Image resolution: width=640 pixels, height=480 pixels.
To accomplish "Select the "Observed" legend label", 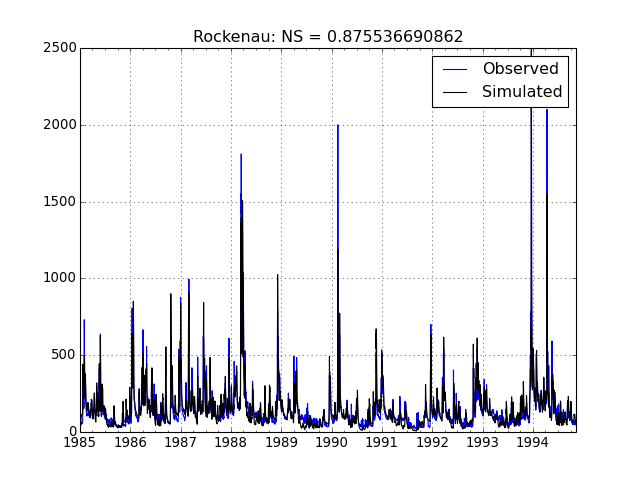I will (x=520, y=69).
